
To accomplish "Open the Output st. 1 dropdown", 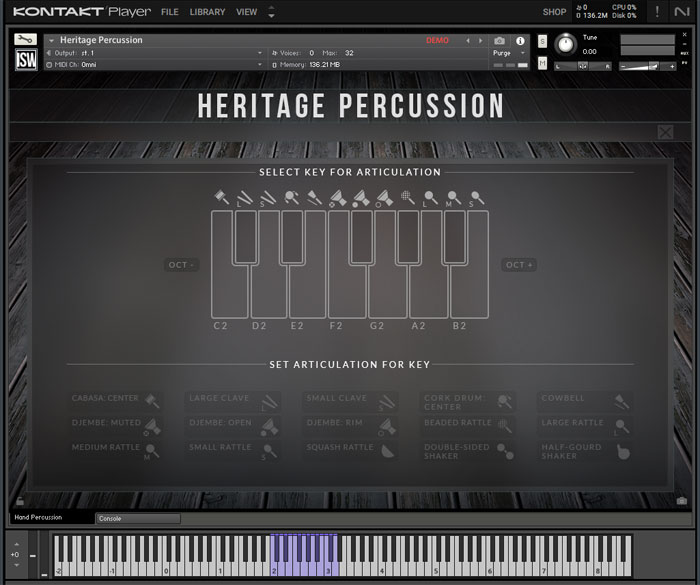I will click(x=154, y=53).
